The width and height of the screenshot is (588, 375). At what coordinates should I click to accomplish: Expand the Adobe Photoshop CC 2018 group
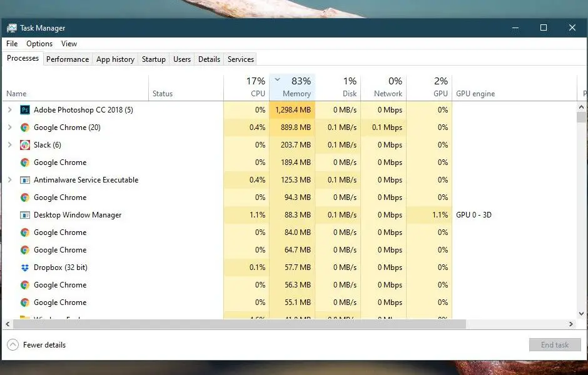(10, 110)
